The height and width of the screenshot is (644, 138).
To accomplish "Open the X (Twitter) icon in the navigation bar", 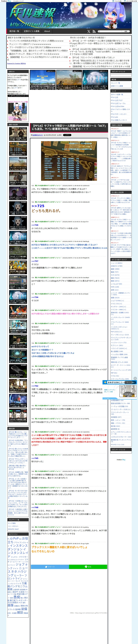I will click(89, 31).
